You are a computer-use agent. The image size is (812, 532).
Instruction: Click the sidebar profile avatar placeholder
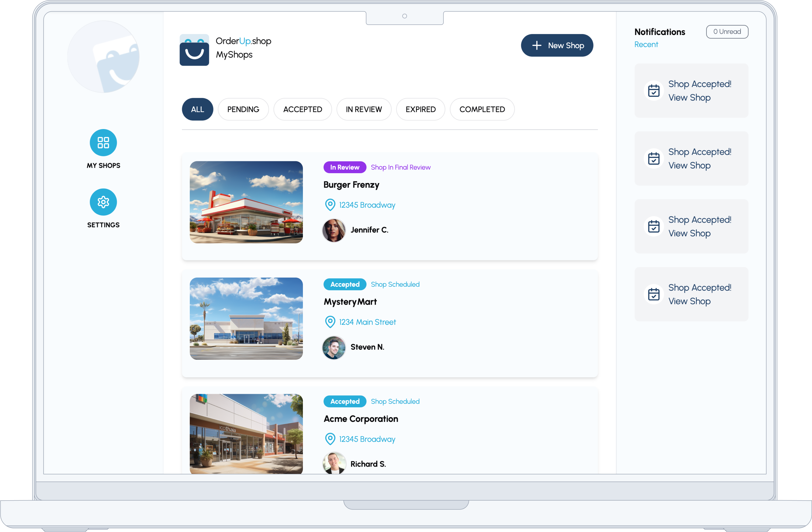[x=103, y=57]
